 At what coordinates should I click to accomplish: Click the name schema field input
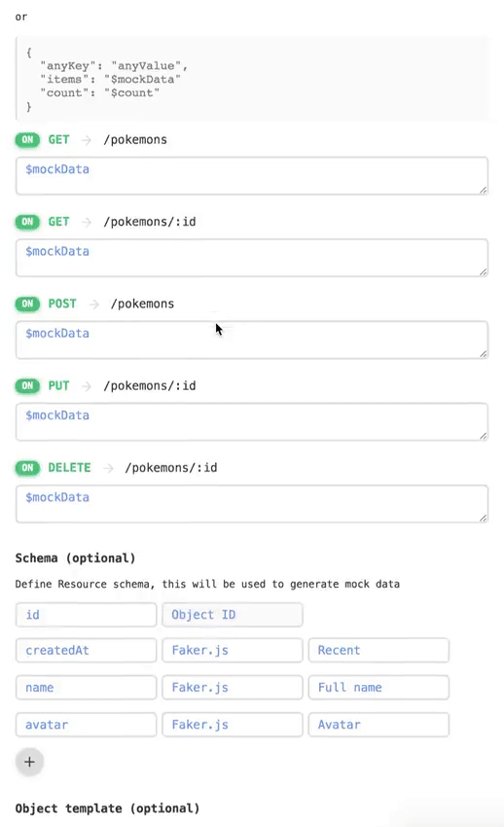pyautogui.click(x=86, y=688)
